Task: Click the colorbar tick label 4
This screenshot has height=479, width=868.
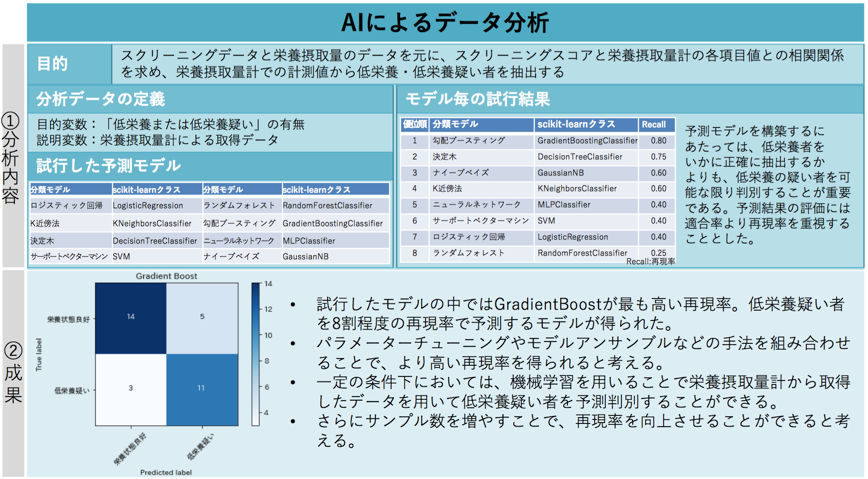Action: pos(267,412)
